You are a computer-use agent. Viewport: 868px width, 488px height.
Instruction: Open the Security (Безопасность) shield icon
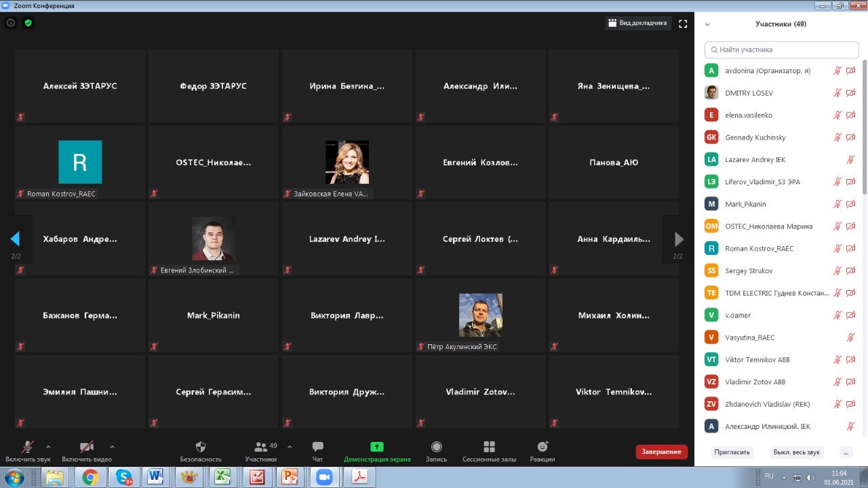[x=200, y=447]
